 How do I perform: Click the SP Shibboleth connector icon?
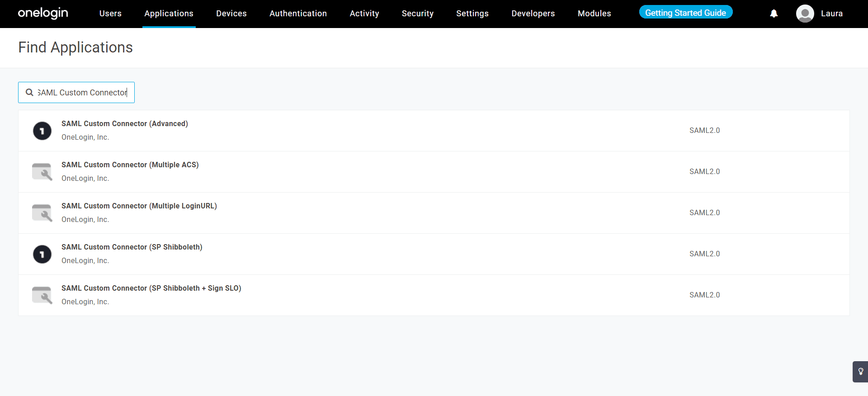[42, 254]
